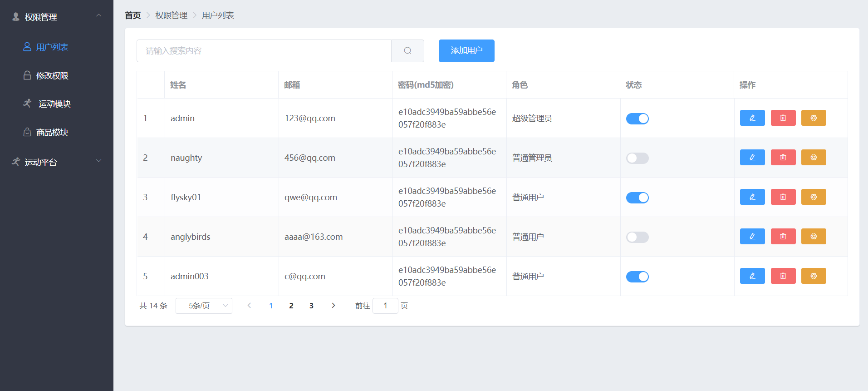Disable status switch for flysky01
Image resolution: width=868 pixels, height=391 pixels.
[x=638, y=198]
